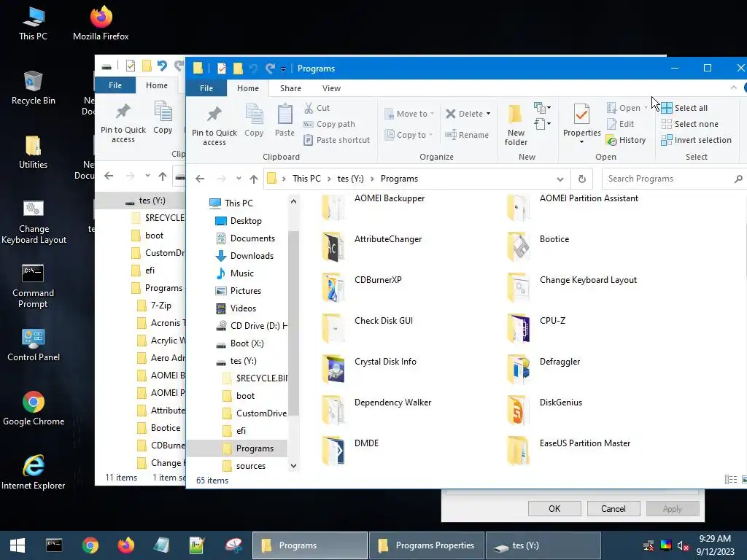Click Paste shortcut in the ribbon
747x560 pixels.
pyautogui.click(x=337, y=140)
